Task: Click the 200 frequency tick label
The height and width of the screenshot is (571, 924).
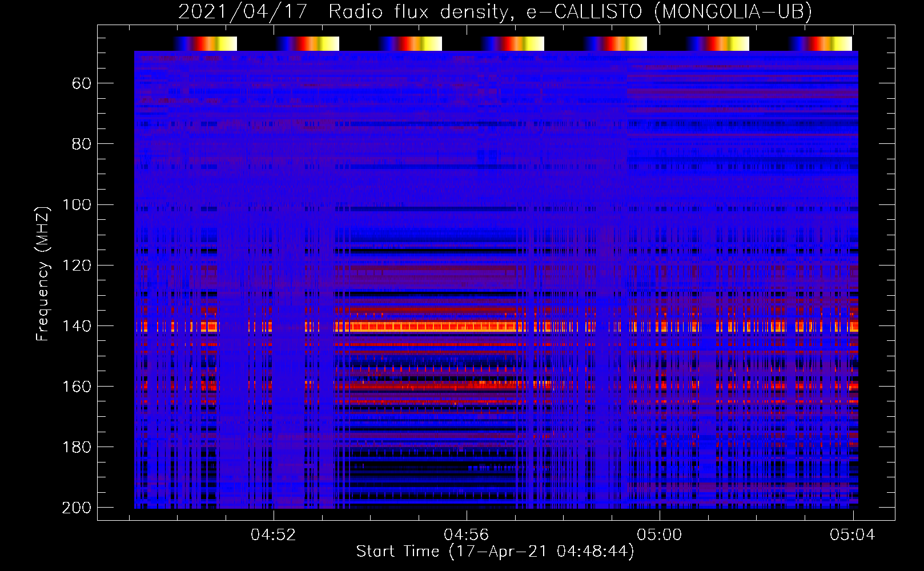Action: [77, 507]
